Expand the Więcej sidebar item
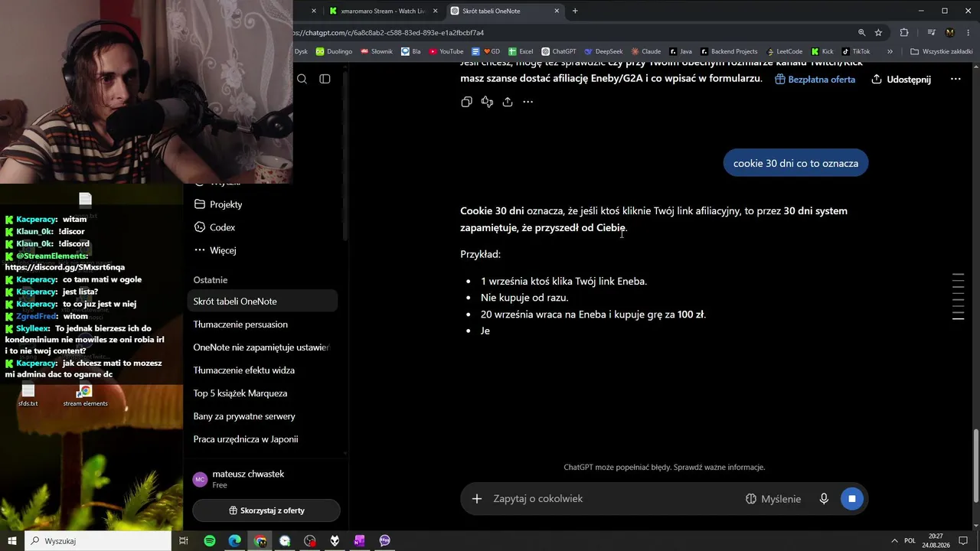The height and width of the screenshot is (551, 980). click(262, 250)
